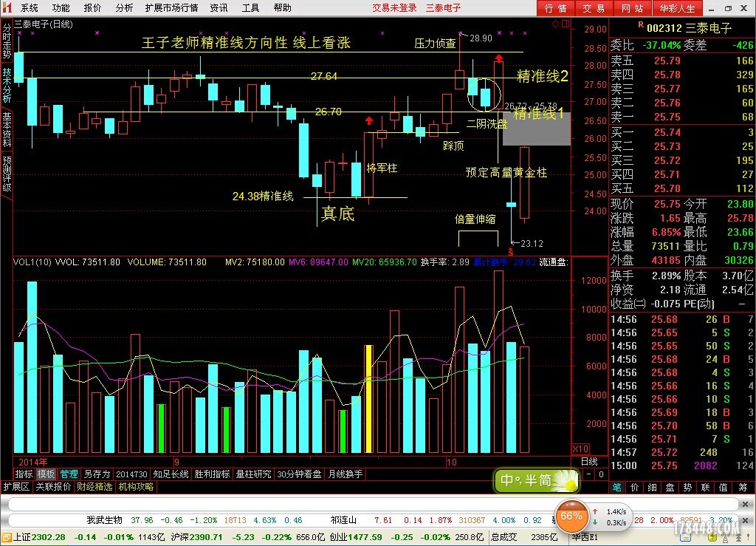Click the yellow 将军柱 volume bar
This screenshot has width=756, height=546.
pos(368,399)
